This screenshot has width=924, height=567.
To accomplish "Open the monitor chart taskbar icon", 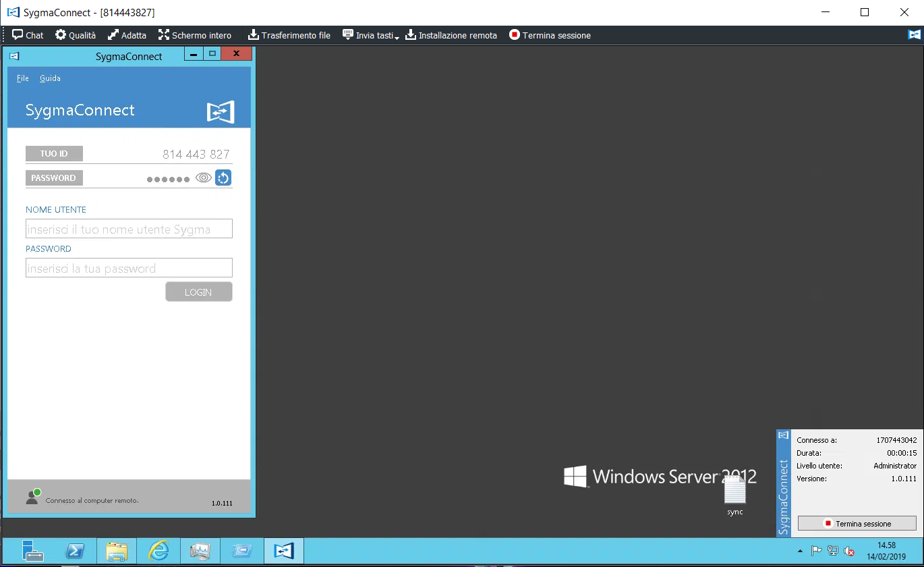I will [200, 551].
